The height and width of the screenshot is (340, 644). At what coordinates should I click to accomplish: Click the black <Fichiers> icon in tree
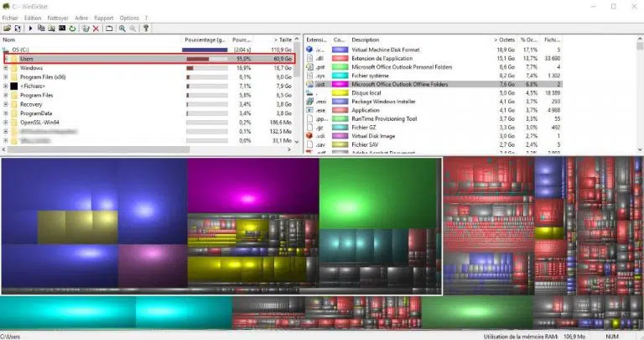[14, 86]
